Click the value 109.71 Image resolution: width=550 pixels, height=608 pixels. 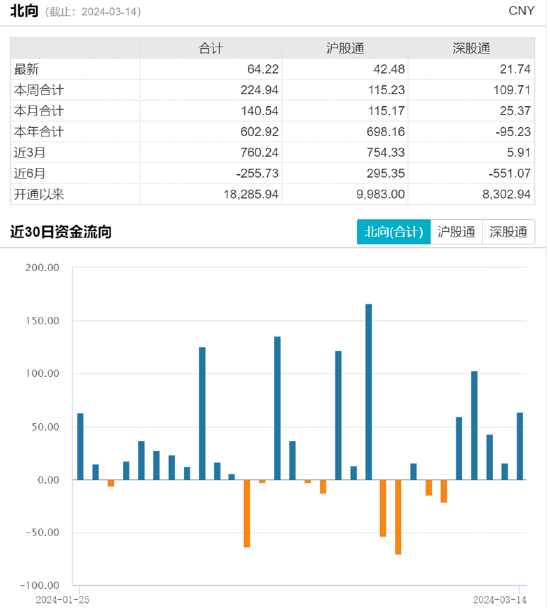[x=512, y=90]
